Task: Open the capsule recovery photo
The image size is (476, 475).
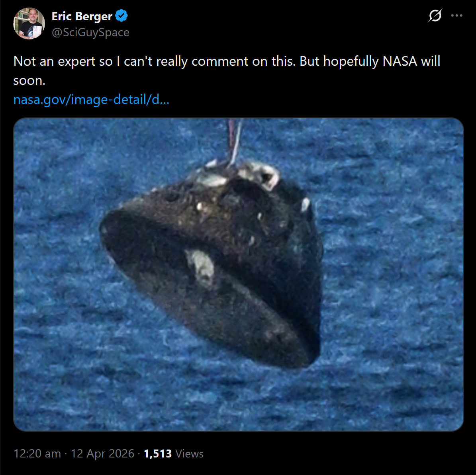Action: click(x=238, y=274)
